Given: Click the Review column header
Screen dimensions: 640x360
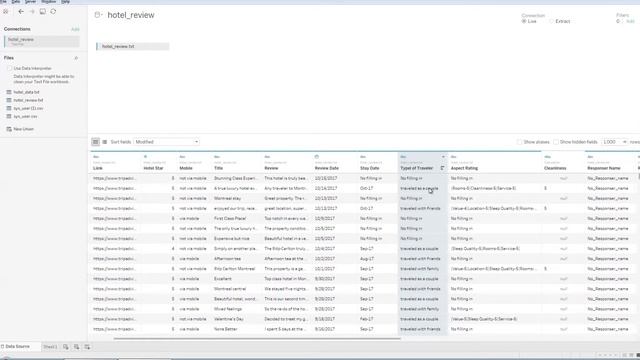Looking at the screenshot, I should [x=271, y=168].
